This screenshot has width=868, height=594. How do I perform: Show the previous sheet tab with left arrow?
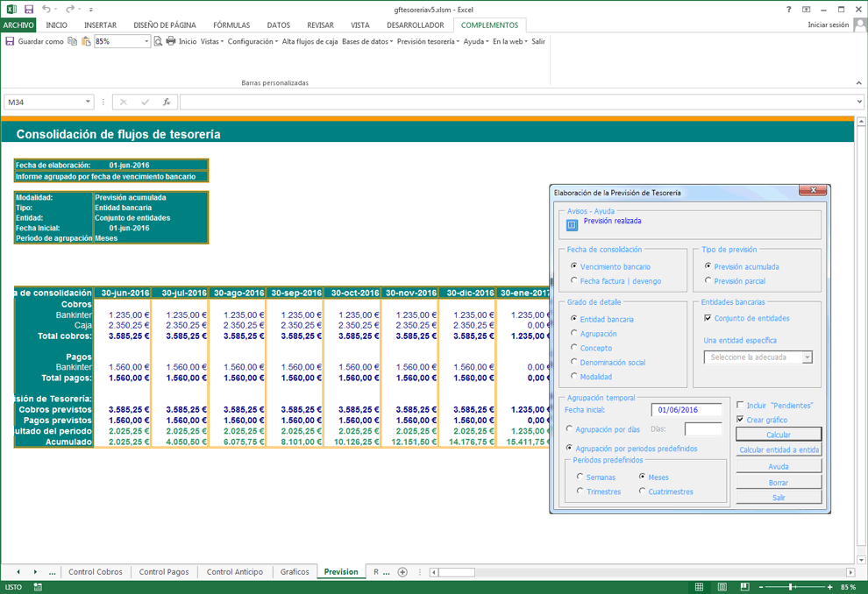click(18, 572)
